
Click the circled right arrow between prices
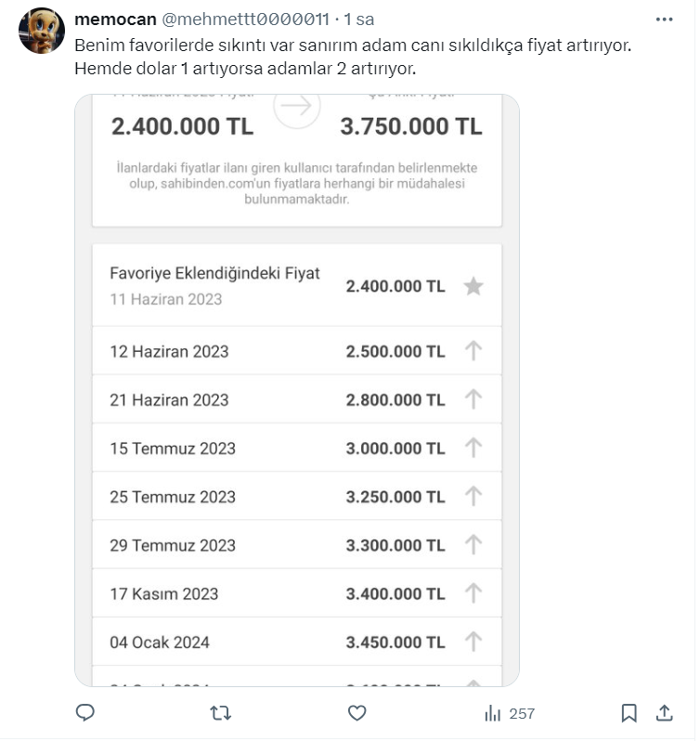pyautogui.click(x=297, y=108)
